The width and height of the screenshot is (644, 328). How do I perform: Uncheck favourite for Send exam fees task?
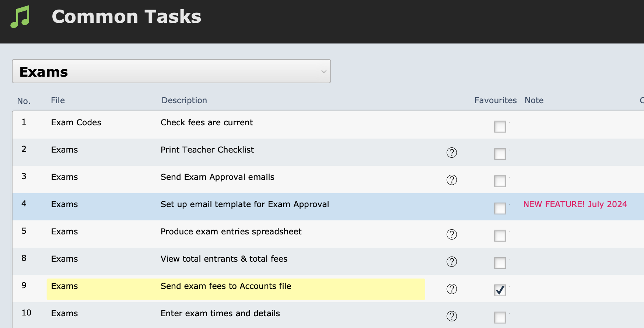[500, 290]
